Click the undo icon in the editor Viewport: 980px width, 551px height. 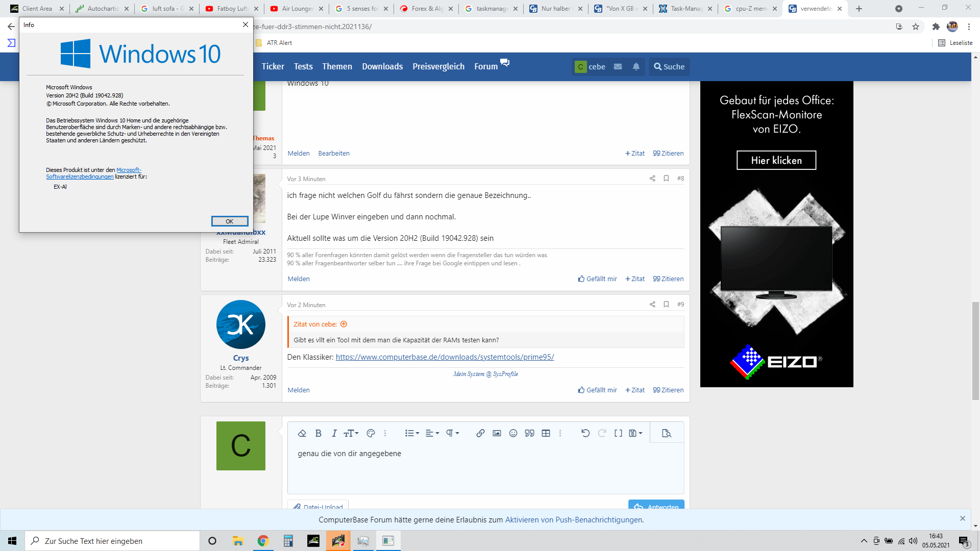click(x=585, y=433)
